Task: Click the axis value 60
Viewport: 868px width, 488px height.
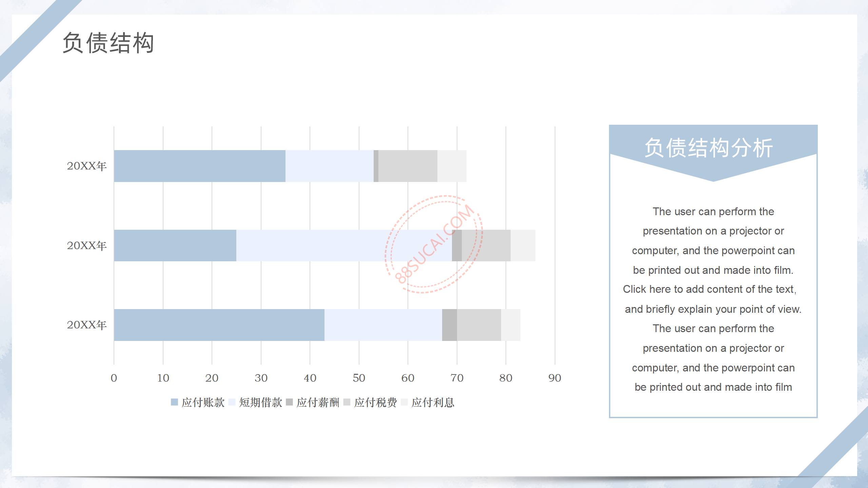Action: 408,378
